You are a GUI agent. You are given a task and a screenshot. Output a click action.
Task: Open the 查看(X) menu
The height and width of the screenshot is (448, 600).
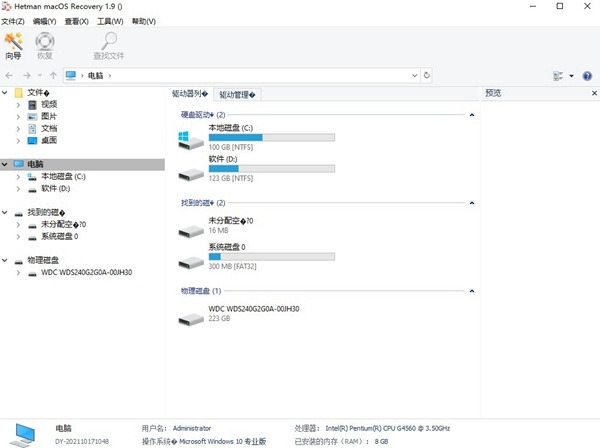[x=77, y=21]
